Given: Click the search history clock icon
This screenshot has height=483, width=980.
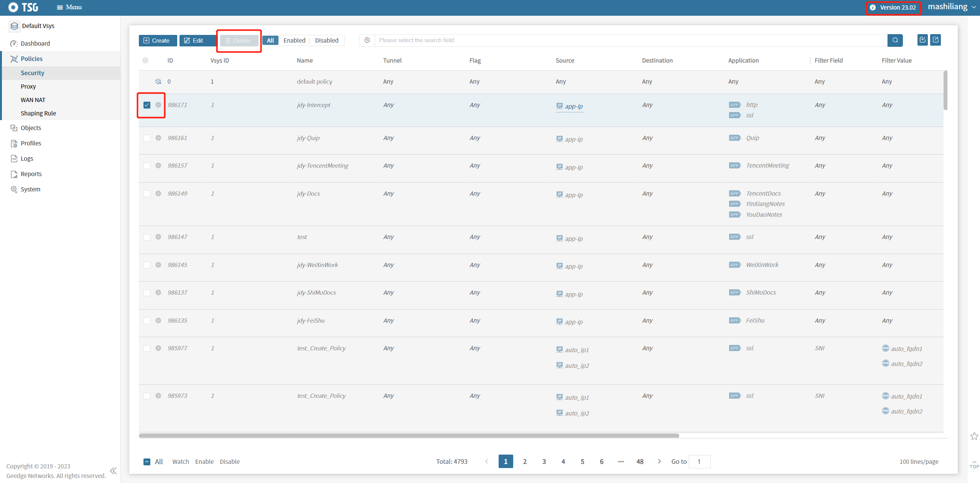Looking at the screenshot, I should tap(367, 40).
